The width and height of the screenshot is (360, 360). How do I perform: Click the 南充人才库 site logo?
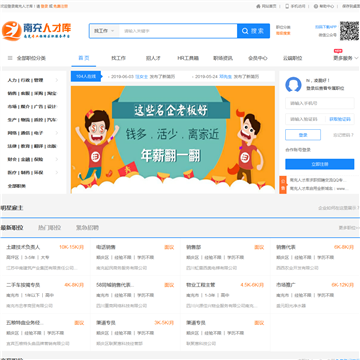pyautogui.click(x=36, y=31)
